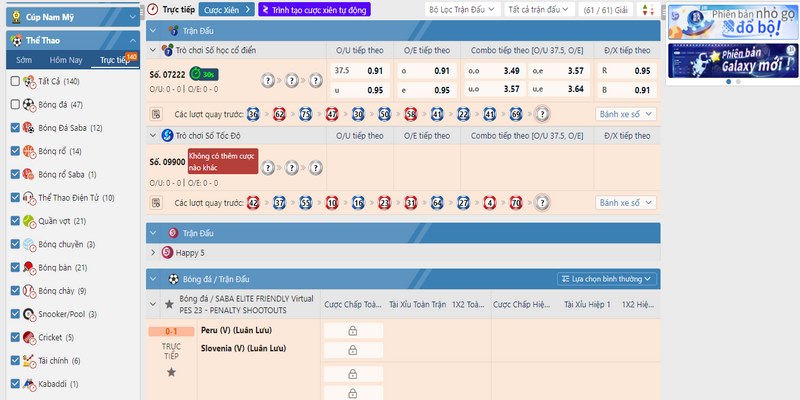This screenshot has height=400, width=800.
Task: Check the Tất Cả (140) checkbox
Action: point(14,81)
